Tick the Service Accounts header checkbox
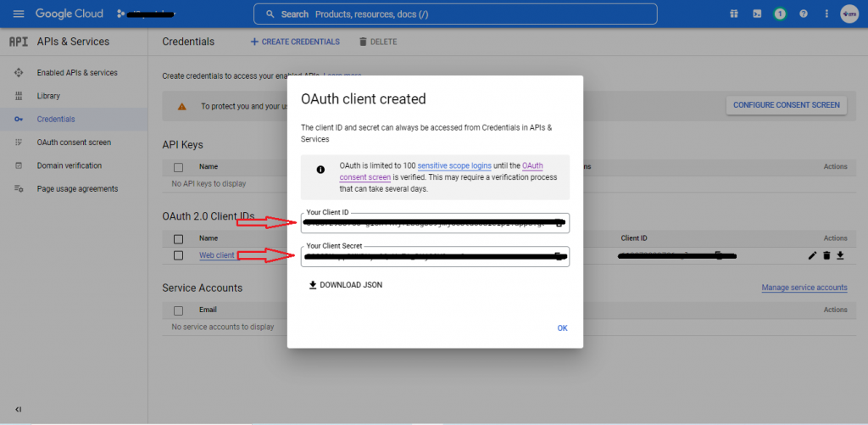 tap(178, 310)
